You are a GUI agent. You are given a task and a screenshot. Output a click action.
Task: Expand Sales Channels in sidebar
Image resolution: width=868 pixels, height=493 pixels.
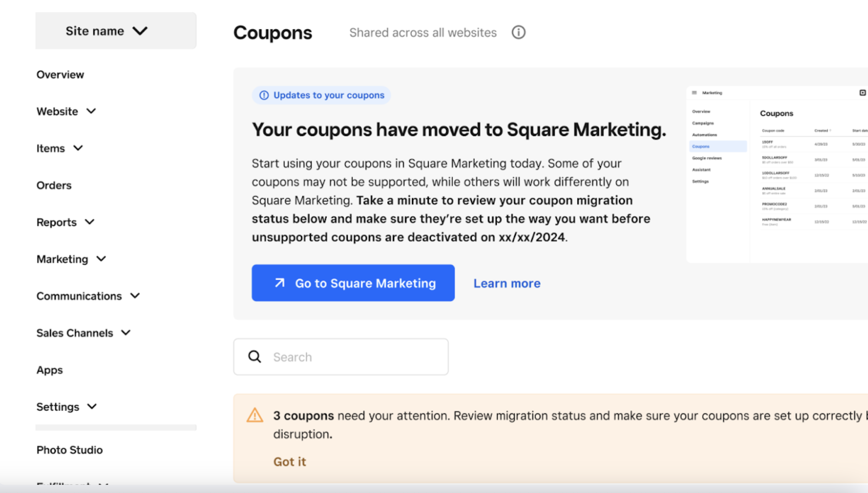click(84, 333)
